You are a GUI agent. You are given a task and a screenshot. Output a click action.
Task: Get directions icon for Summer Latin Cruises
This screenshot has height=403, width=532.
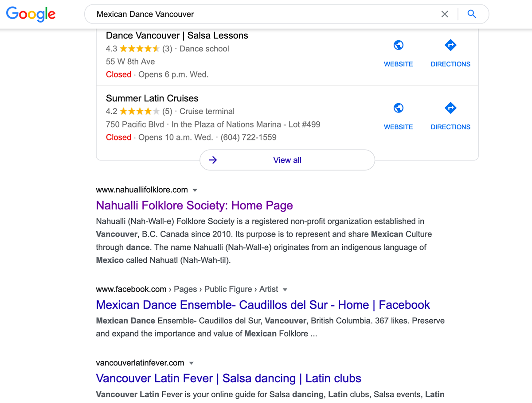(450, 108)
